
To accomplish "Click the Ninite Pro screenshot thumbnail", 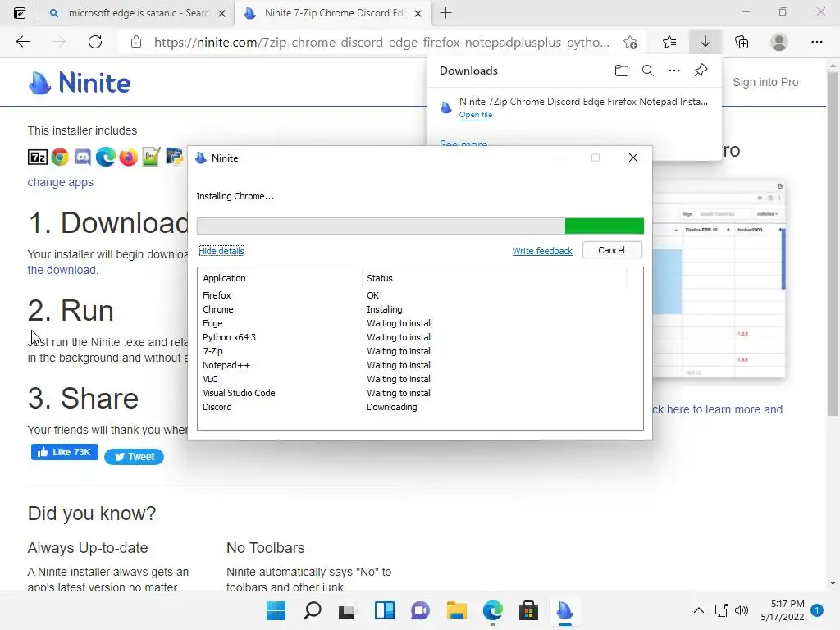I will tap(719, 280).
